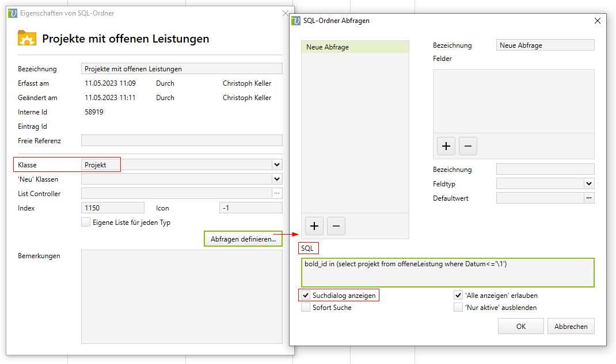616x364 pixels.
Task: Add a new query with plus button
Action: coord(314,226)
